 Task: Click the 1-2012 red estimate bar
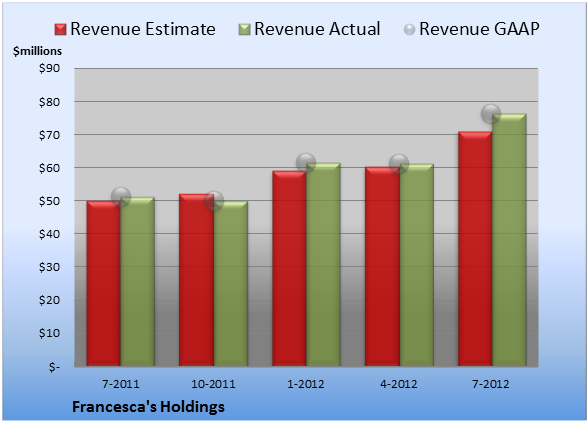click(289, 268)
